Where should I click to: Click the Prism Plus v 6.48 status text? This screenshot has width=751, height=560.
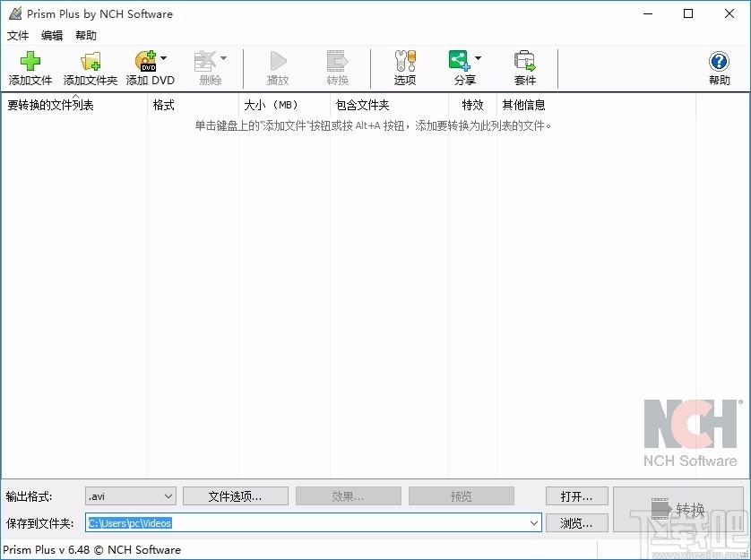92,549
